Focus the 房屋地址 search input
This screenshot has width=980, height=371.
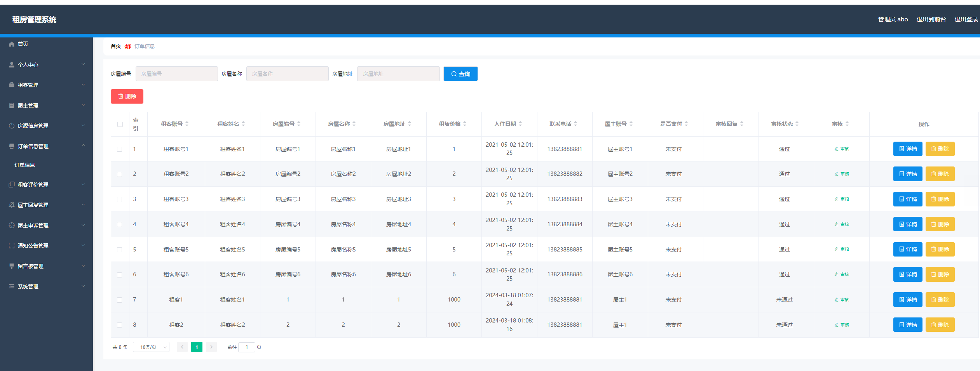point(398,74)
